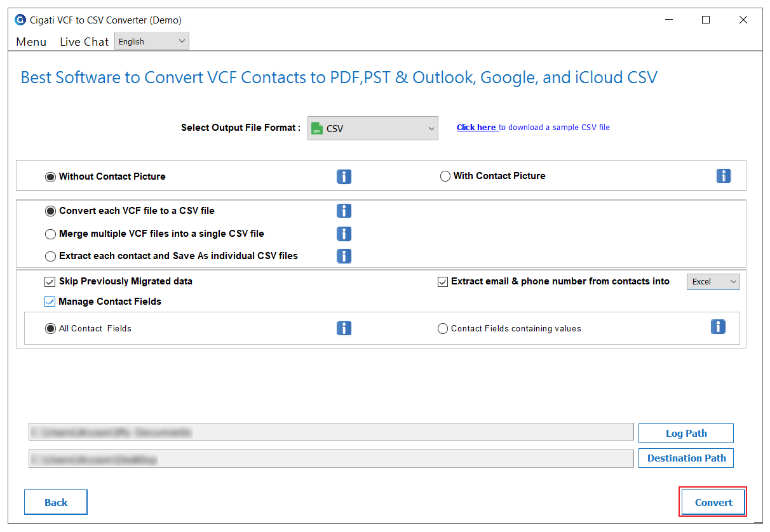Click the destination path text field

[331, 458]
